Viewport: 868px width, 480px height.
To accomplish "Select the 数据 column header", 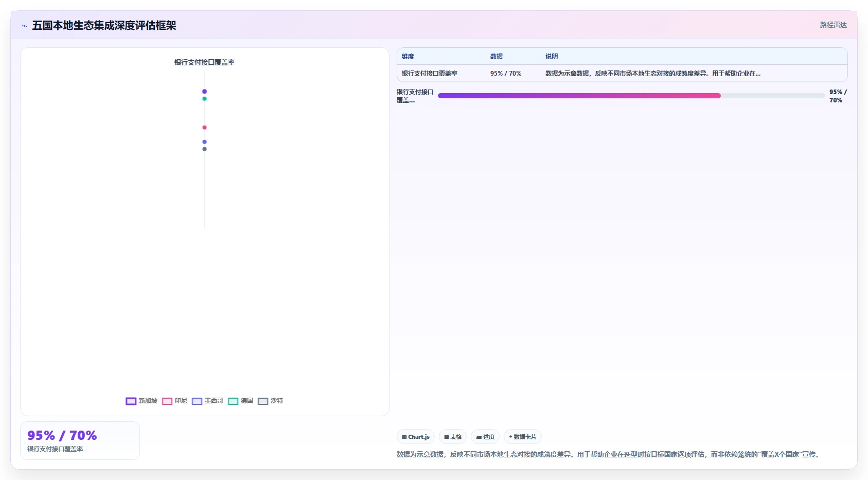I will click(497, 57).
